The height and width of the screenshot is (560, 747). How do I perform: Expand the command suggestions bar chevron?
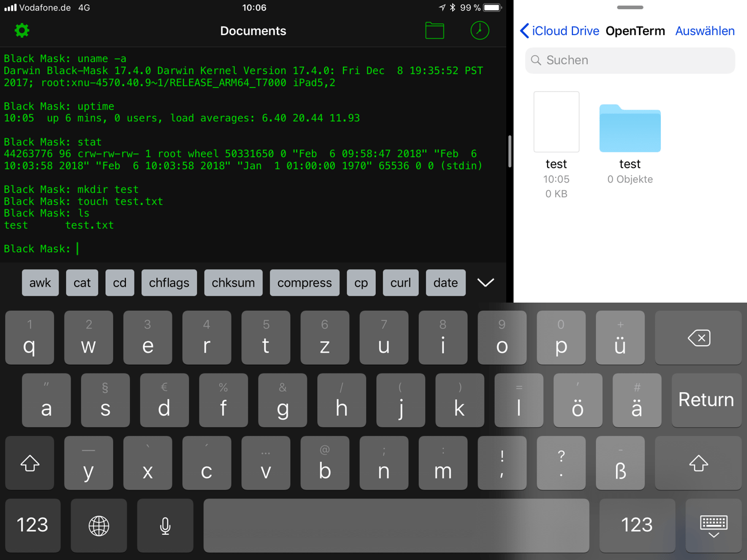tap(486, 283)
